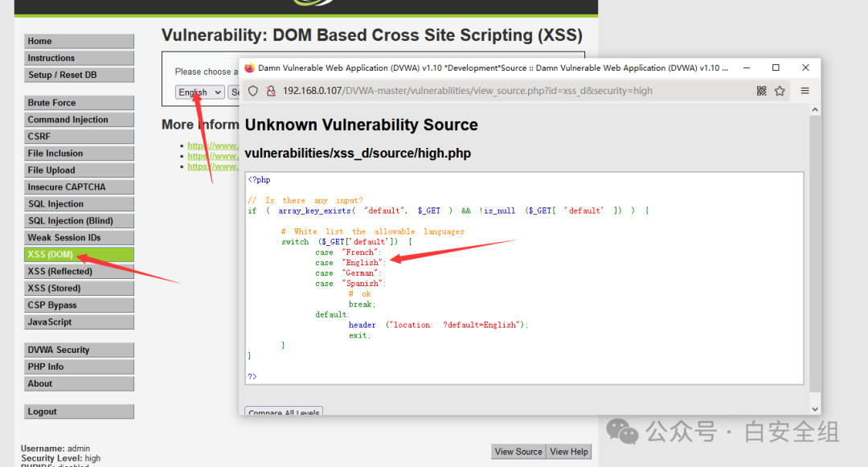Click the Logout button
Screen dimensions: 868x467
point(79,412)
